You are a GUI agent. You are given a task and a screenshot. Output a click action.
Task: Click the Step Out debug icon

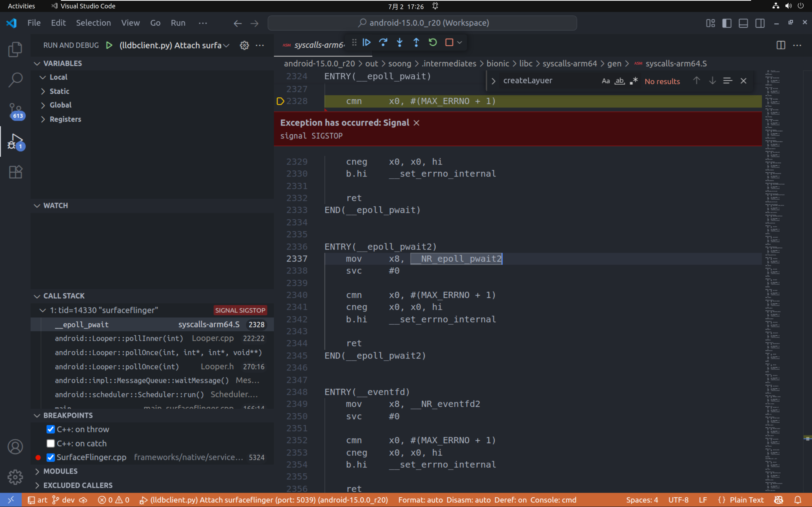coord(416,43)
